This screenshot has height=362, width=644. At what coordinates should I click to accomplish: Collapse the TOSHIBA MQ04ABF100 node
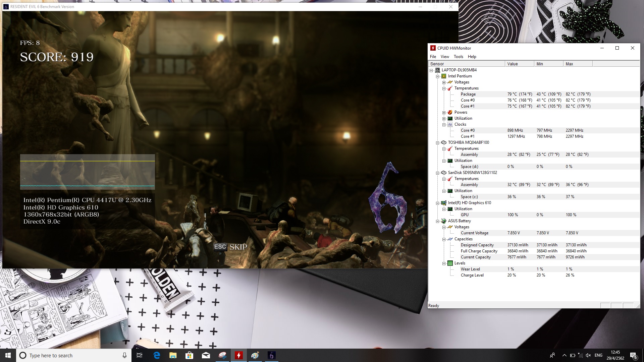(438, 143)
